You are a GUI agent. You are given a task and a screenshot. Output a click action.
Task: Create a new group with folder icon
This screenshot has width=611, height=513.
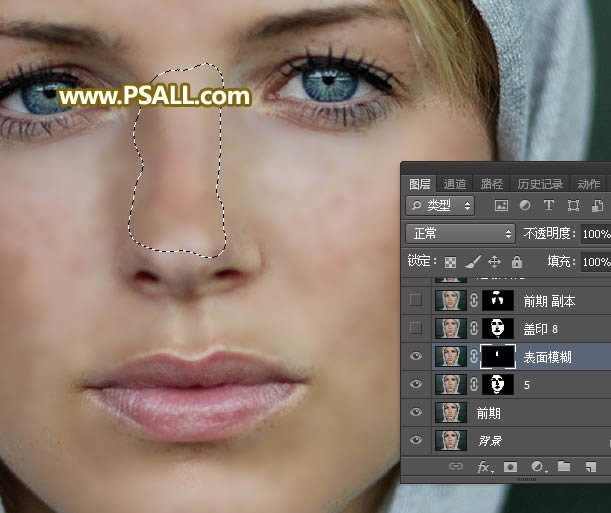tap(564, 467)
